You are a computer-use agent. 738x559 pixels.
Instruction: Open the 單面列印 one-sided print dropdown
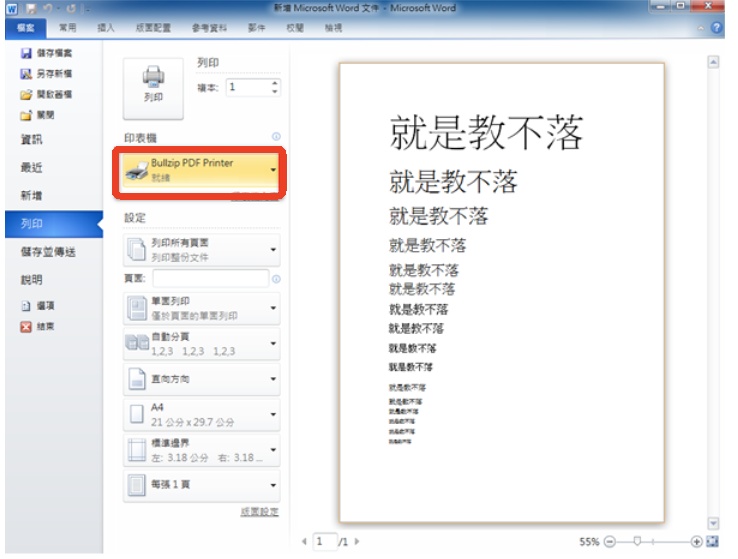point(201,308)
